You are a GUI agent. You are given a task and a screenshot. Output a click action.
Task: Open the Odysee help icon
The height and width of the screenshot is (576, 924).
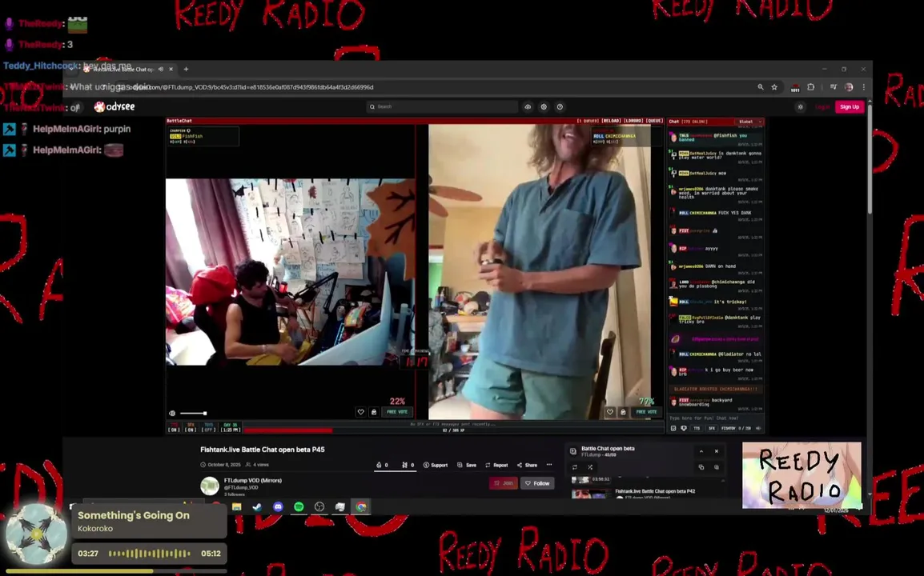tap(560, 106)
